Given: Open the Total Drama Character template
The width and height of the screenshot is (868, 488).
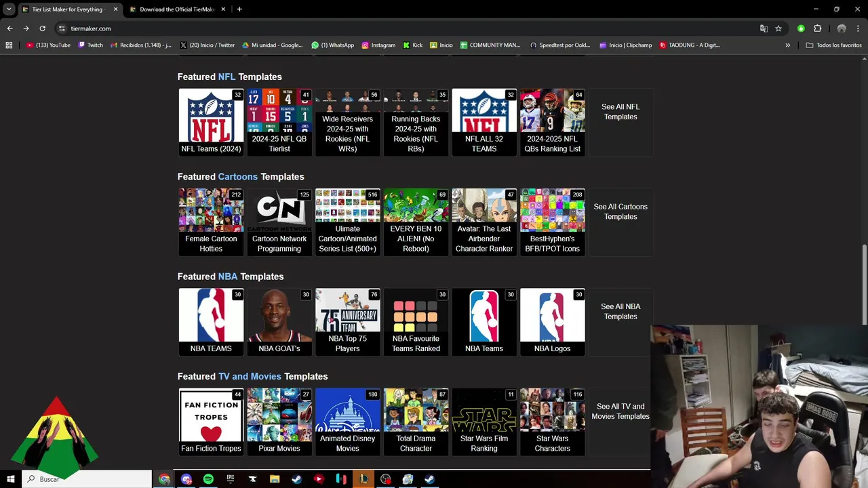Looking at the screenshot, I should coord(416,422).
